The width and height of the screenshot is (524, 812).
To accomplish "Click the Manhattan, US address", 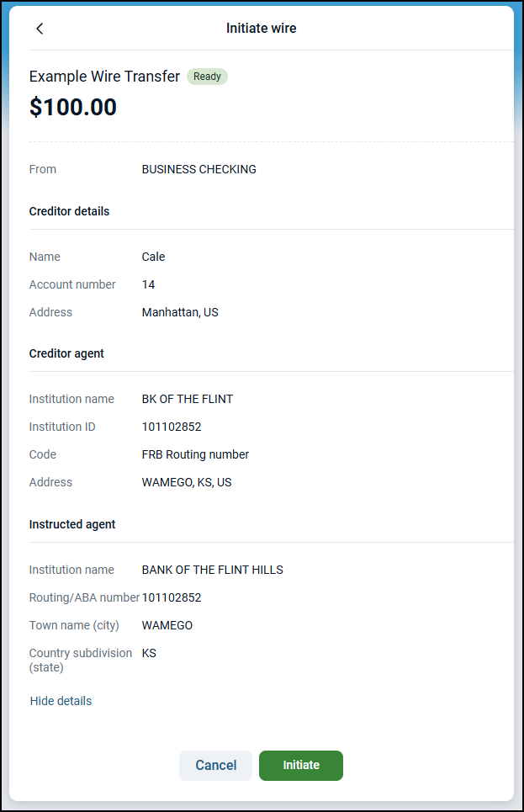I will coord(180,312).
